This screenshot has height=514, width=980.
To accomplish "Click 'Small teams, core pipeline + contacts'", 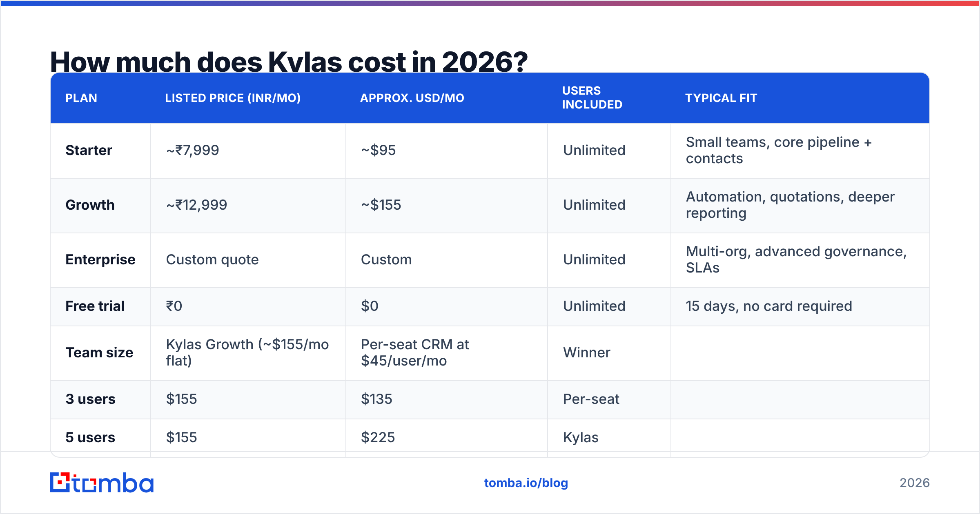I will [x=779, y=150].
